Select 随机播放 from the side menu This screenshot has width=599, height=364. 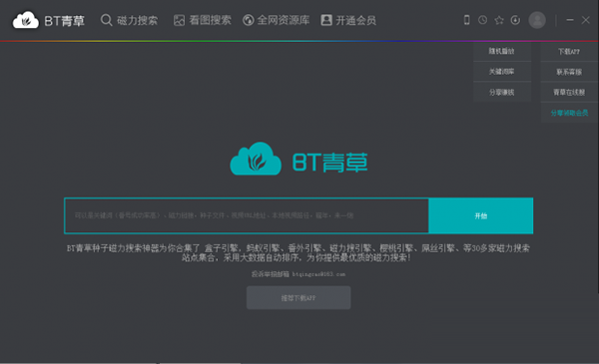click(x=502, y=51)
